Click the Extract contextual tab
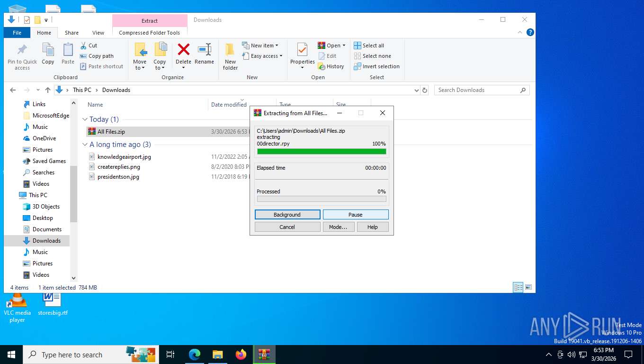Image resolution: width=644 pixels, height=364 pixels. point(150,20)
